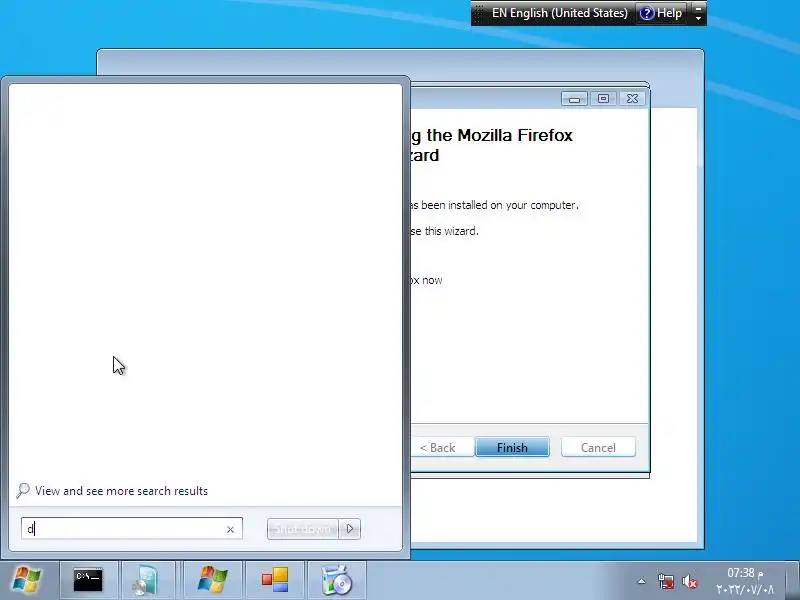Open the language bar options down arrow

click(x=698, y=18)
